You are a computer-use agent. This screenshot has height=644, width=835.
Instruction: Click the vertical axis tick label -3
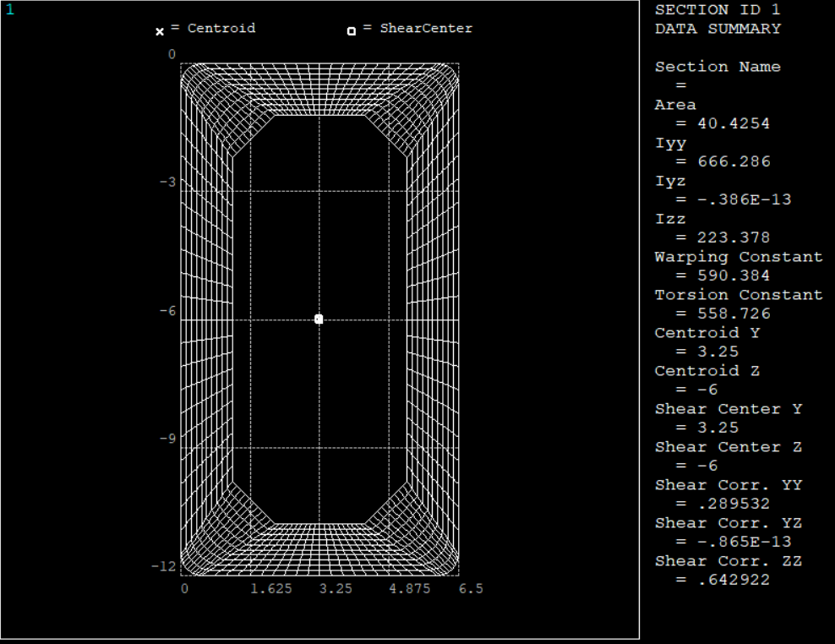point(167,183)
